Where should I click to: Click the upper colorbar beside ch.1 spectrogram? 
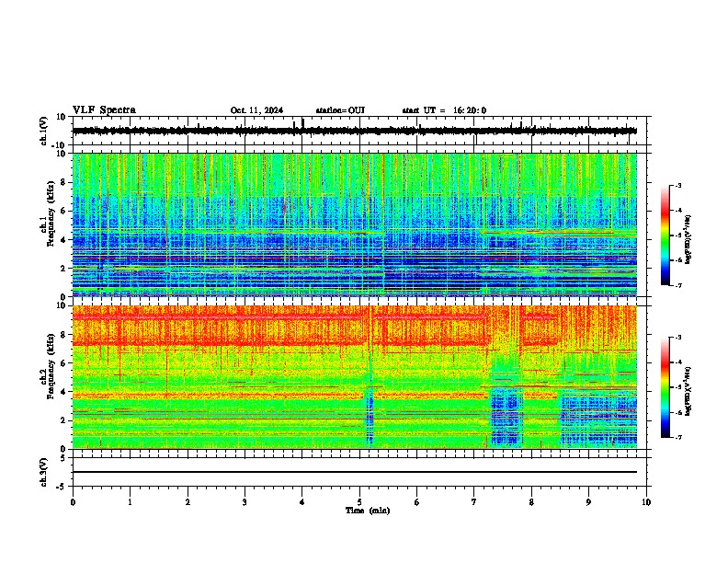pos(665,236)
